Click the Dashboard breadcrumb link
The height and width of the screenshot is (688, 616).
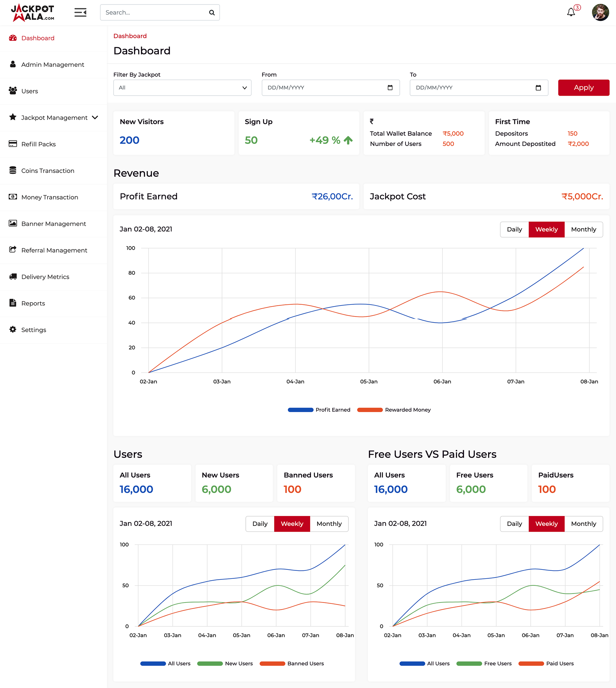pos(130,36)
